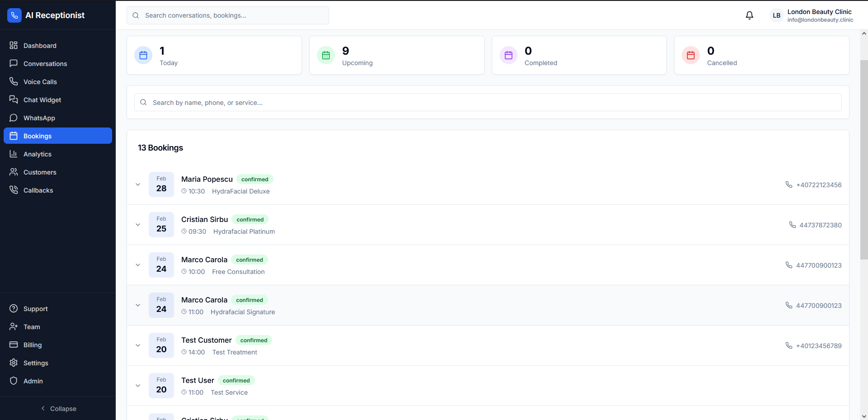868x420 pixels.
Task: Click the LB account avatar
Action: (776, 15)
